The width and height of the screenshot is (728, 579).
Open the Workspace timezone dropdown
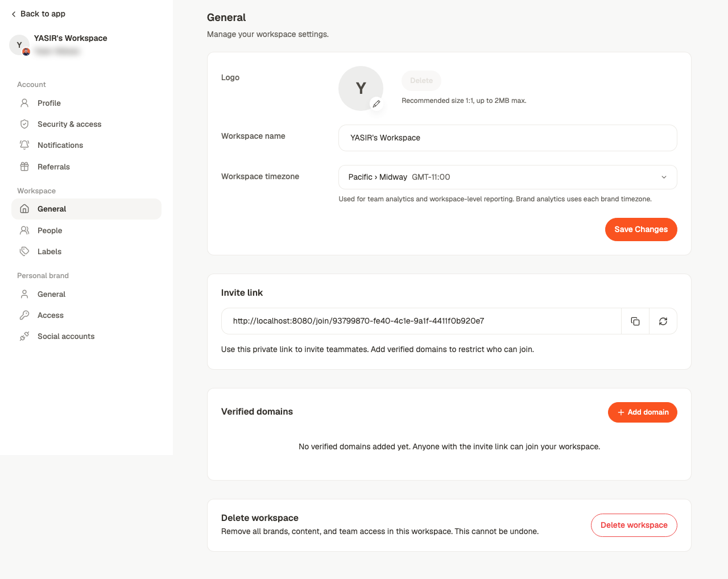click(x=508, y=177)
